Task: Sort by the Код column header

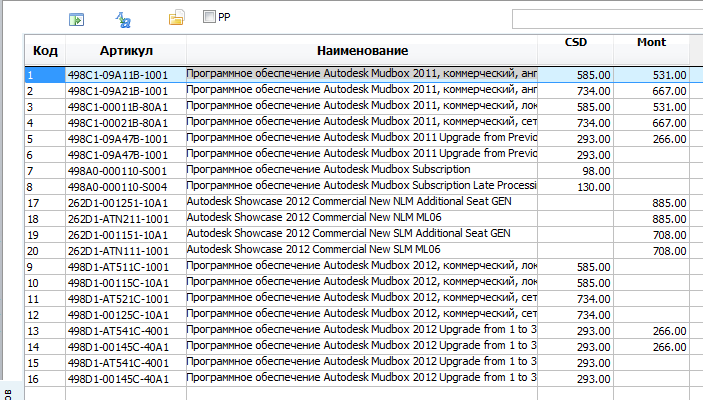Action: 45,50
